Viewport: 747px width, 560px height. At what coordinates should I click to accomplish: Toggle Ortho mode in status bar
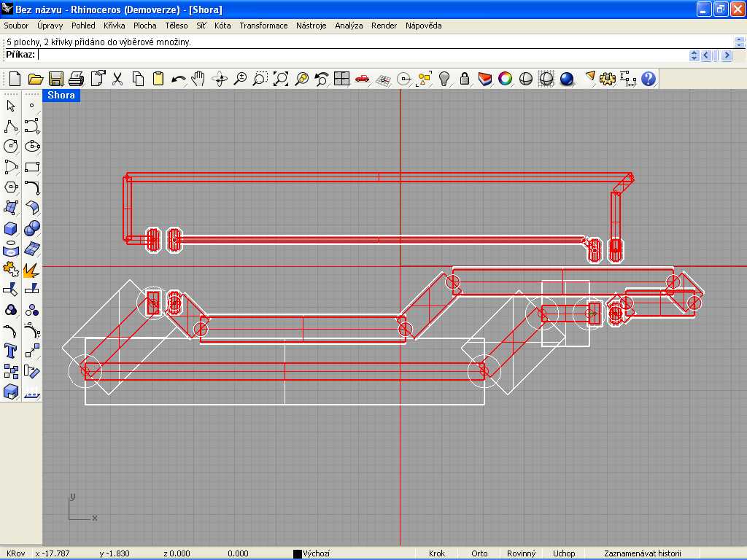pyautogui.click(x=479, y=553)
